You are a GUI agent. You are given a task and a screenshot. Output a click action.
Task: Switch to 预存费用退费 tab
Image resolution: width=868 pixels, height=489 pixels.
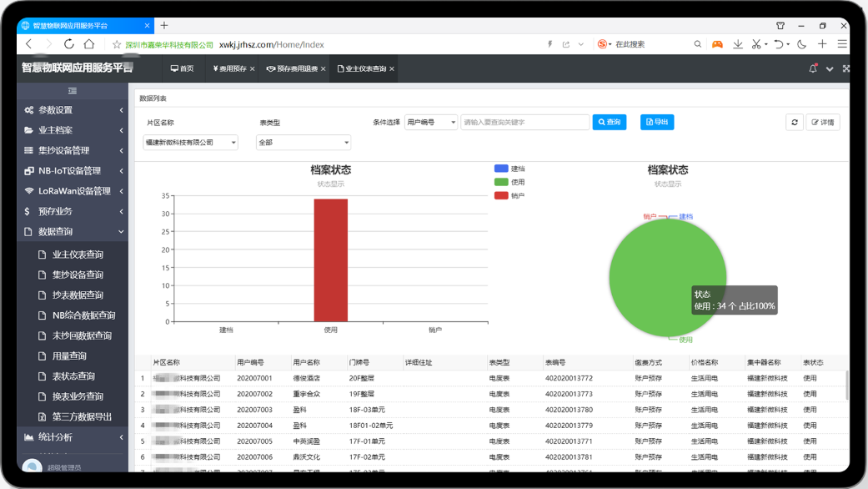[x=292, y=68]
